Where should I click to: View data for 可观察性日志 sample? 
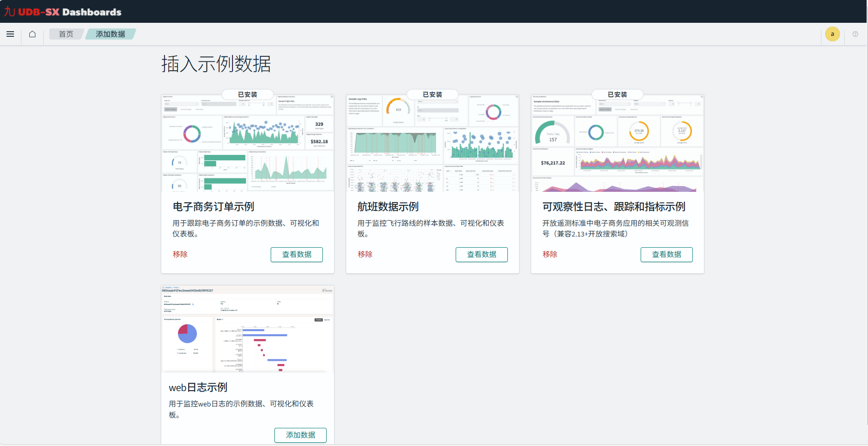[x=666, y=255]
